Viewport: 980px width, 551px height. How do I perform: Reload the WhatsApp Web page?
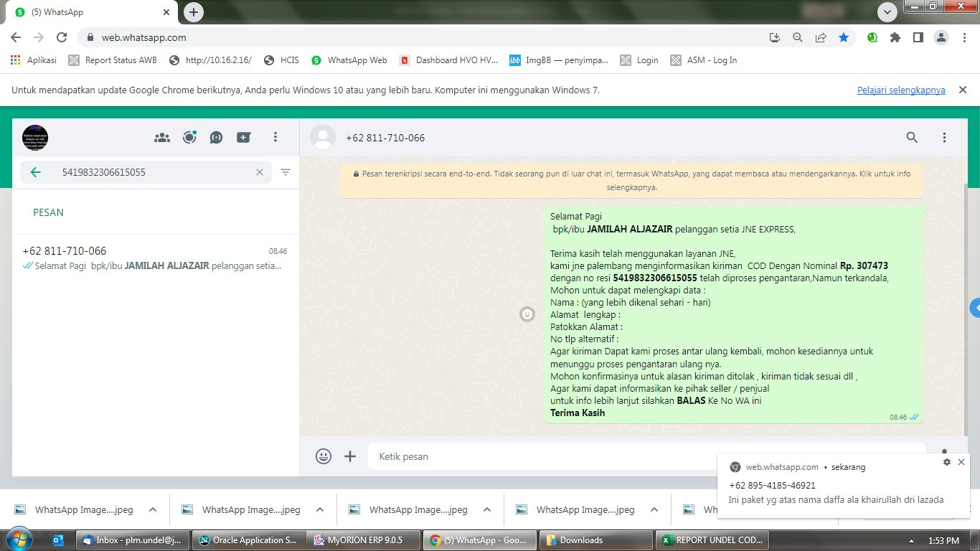62,37
